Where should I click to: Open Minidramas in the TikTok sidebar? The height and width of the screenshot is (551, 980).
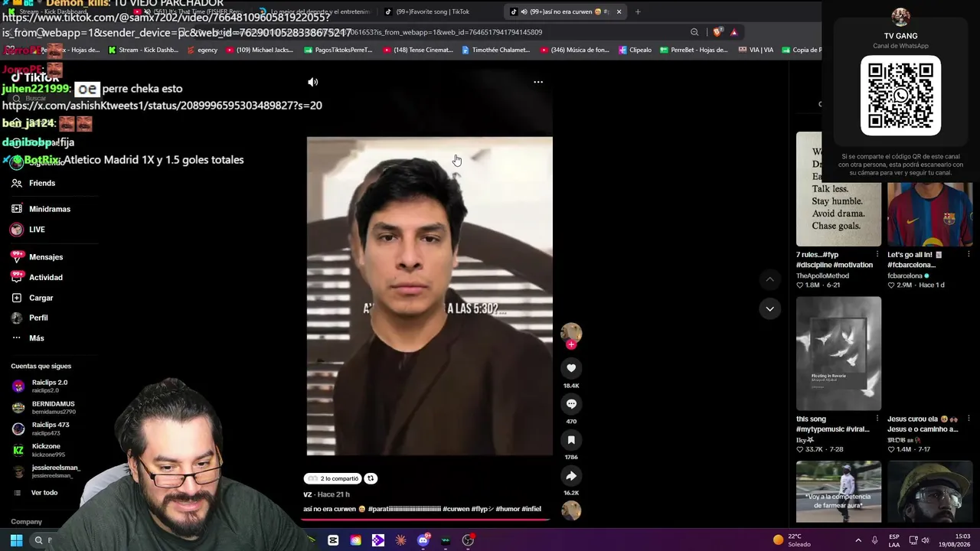coord(41,209)
